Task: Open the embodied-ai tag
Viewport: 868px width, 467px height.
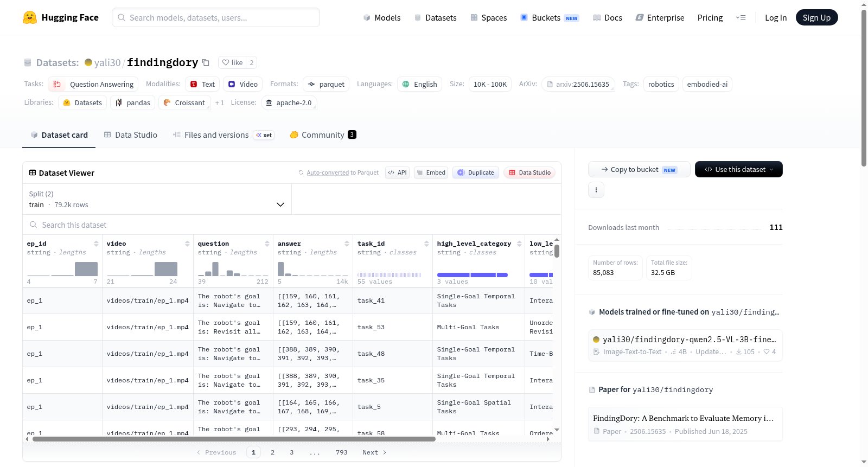Action: pyautogui.click(x=707, y=84)
